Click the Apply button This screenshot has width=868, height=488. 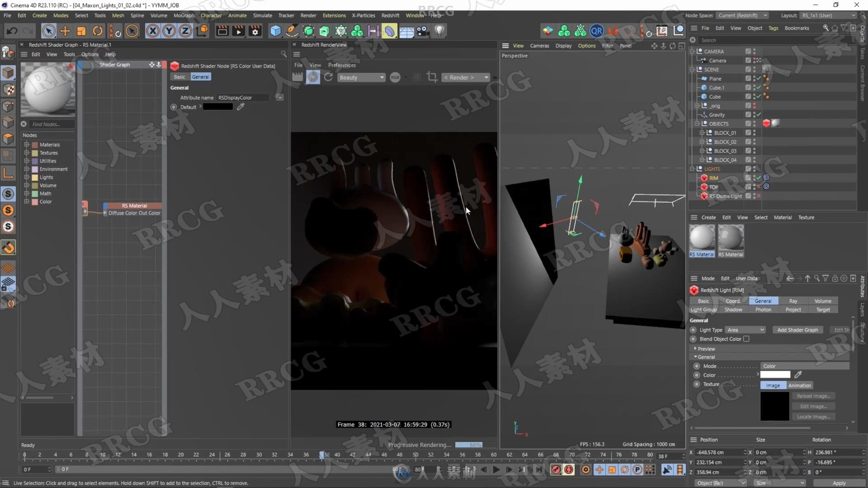pyautogui.click(x=839, y=483)
